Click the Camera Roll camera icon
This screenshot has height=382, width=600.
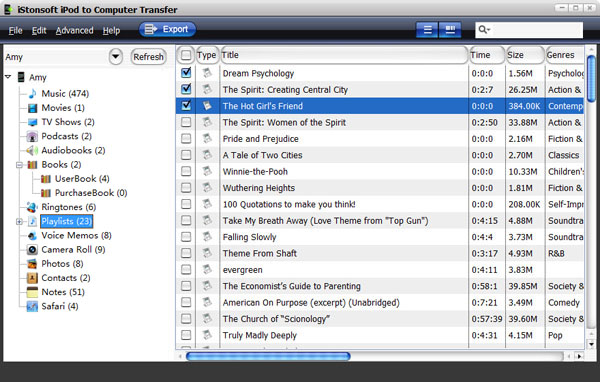pyautogui.click(x=33, y=250)
